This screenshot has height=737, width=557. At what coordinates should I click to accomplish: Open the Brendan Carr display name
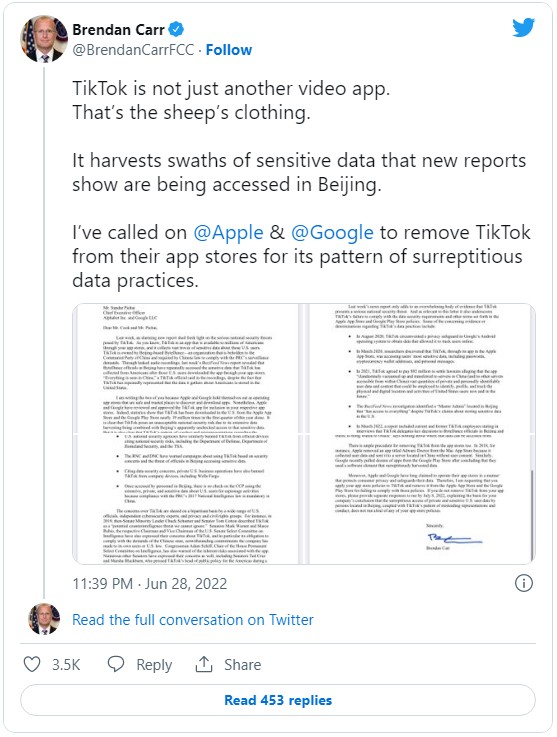(118, 30)
